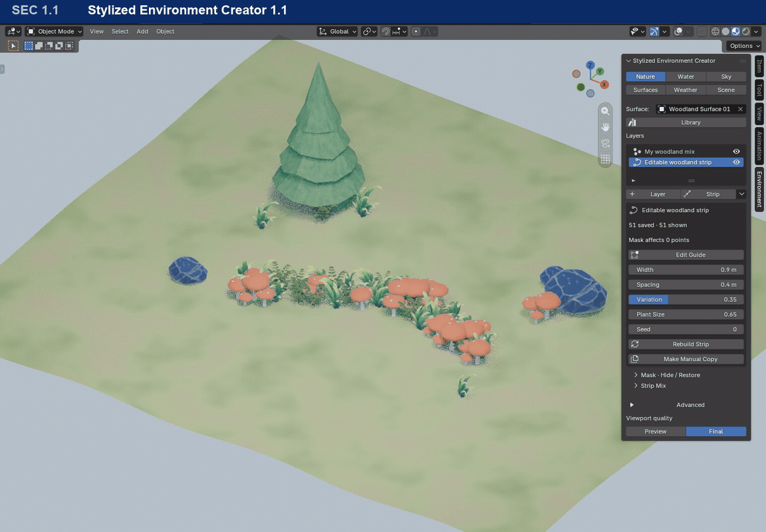Select wireframe viewport shading icon
766x532 pixels.
click(715, 31)
